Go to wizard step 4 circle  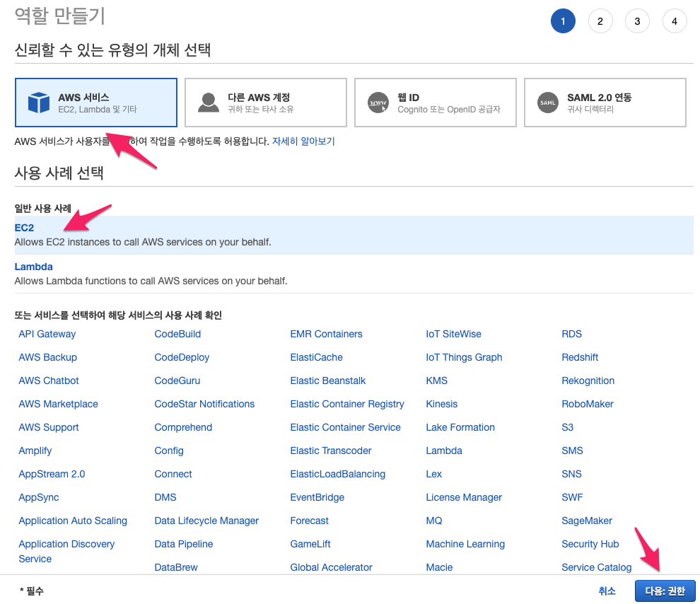click(674, 21)
